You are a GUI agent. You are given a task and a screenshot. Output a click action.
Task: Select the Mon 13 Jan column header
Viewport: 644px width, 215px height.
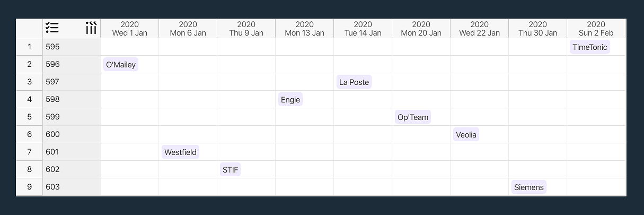tap(305, 29)
